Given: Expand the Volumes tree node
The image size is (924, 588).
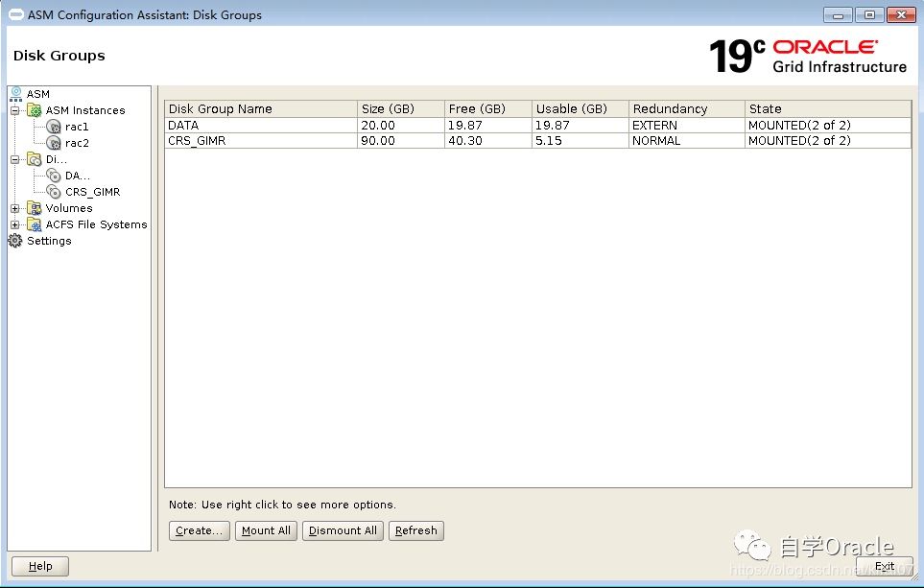Looking at the screenshot, I should coord(14,208).
